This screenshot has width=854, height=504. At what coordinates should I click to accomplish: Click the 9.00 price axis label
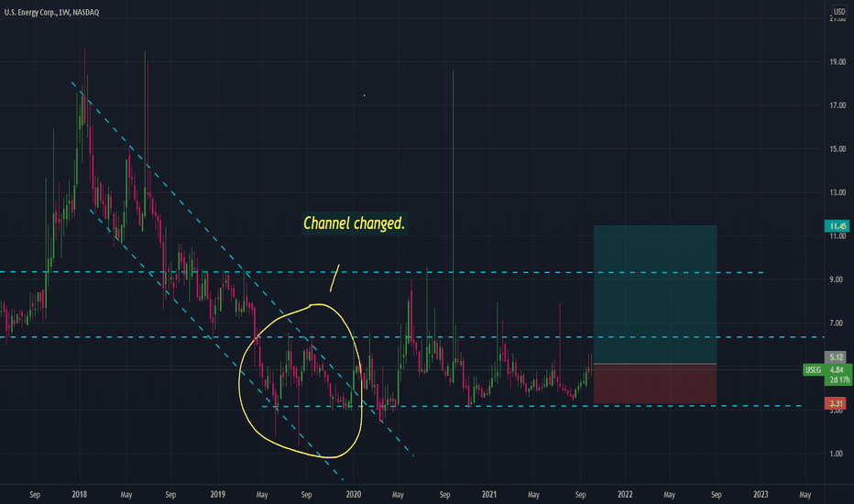pyautogui.click(x=836, y=279)
